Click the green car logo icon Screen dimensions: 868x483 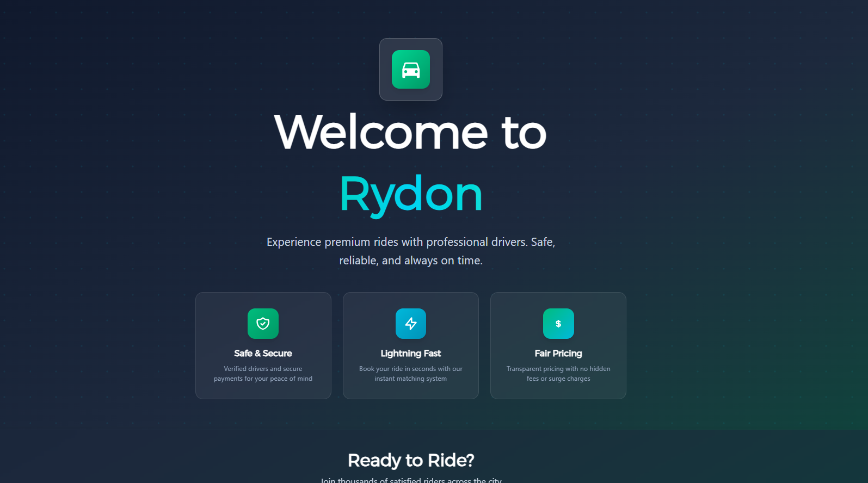click(410, 70)
